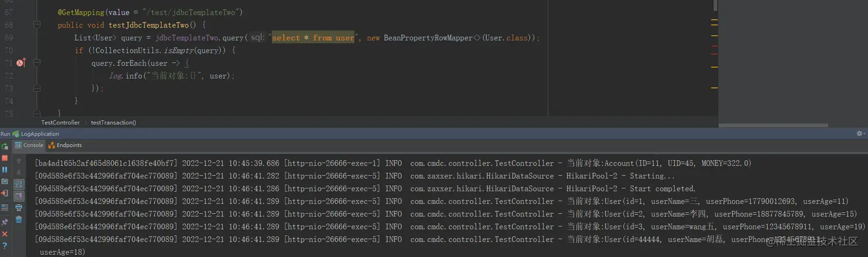Switch to the Endpoints tab
Viewport: 868px width, 257px height.
point(65,145)
